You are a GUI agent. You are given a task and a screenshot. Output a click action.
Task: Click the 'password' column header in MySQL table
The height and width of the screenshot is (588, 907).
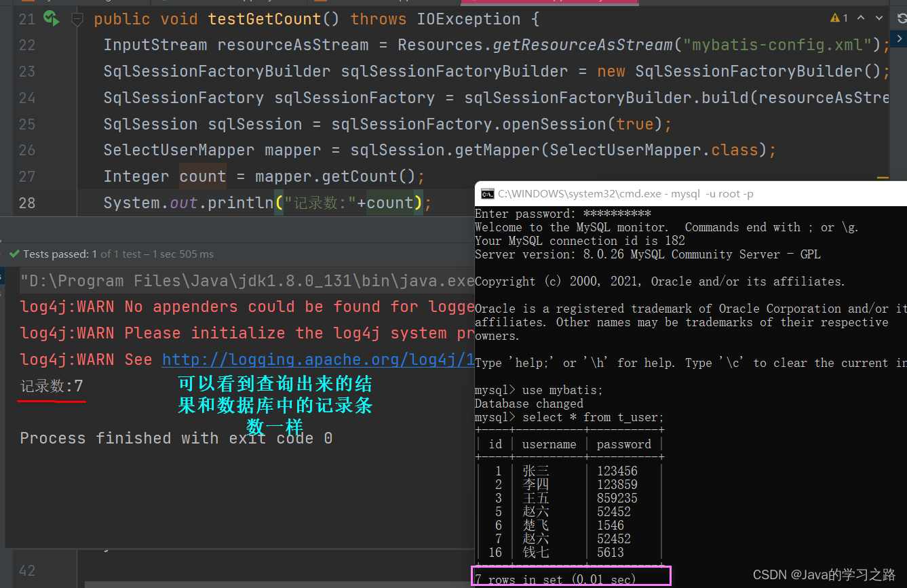tap(624, 444)
